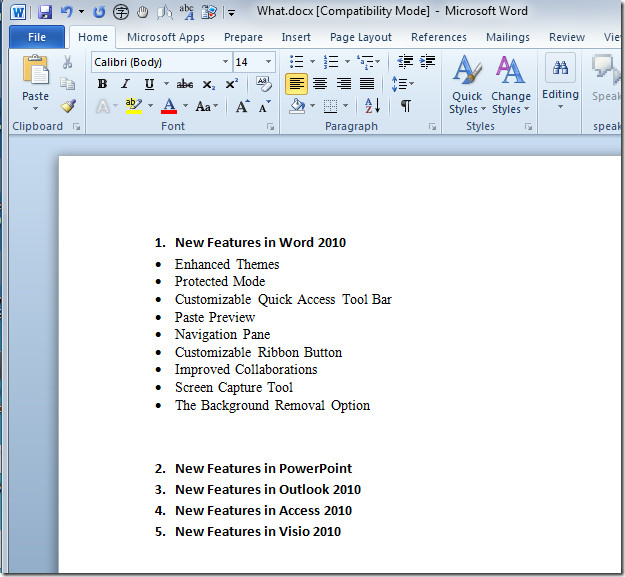
Task: Click the Show/Hide paragraph marks icon
Action: 406,106
